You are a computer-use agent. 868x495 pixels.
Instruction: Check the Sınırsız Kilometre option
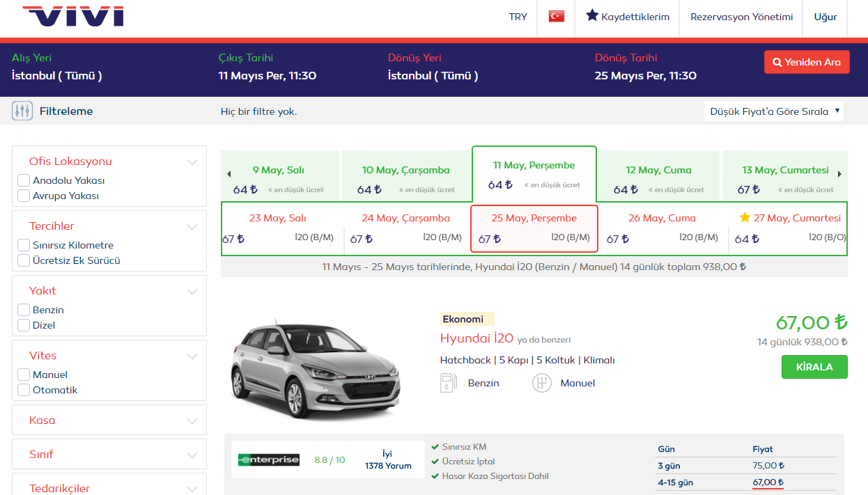[24, 245]
